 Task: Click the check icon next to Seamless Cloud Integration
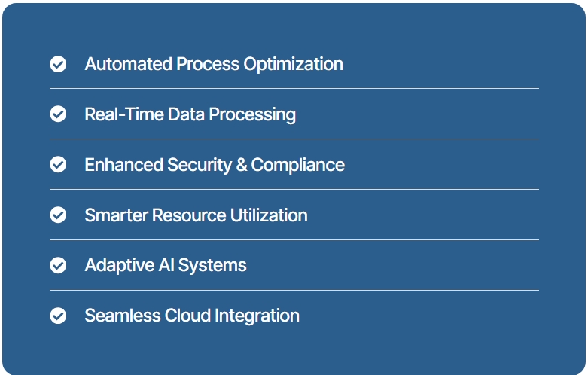click(x=58, y=316)
